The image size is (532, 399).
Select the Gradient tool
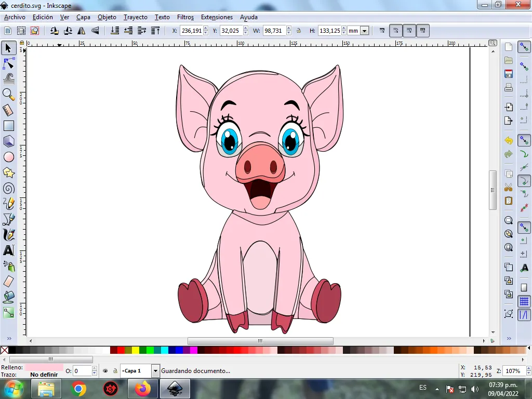tap(8, 313)
